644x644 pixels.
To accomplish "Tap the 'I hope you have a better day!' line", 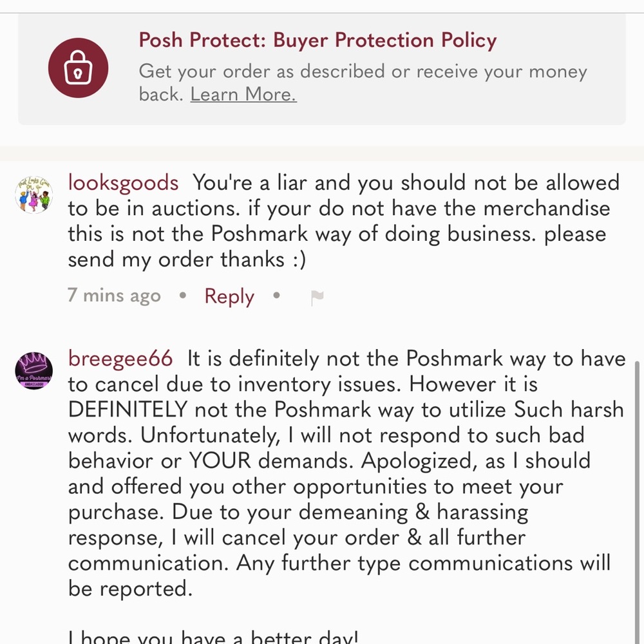I will 213,637.
